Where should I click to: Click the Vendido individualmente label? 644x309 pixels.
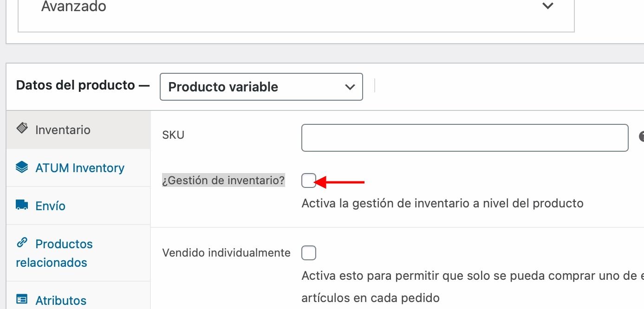click(x=226, y=253)
